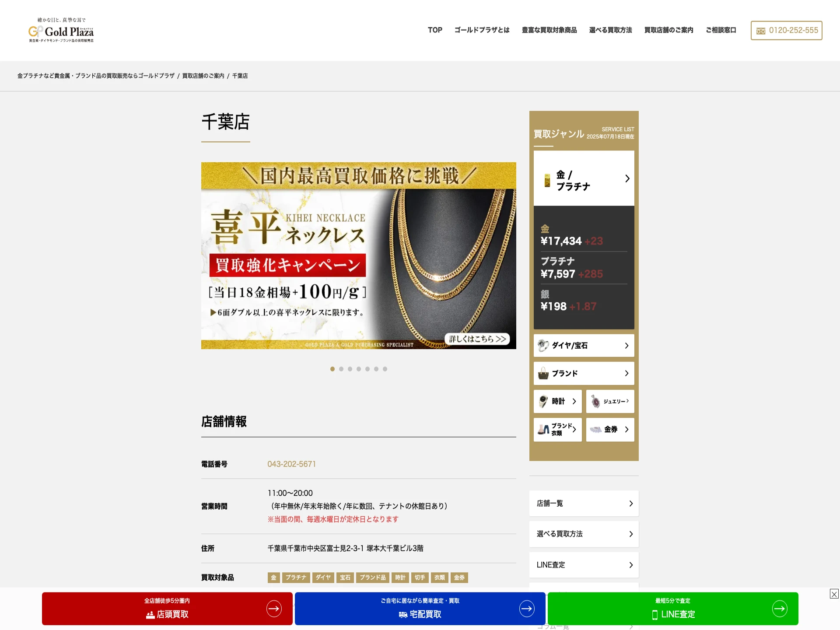The image size is (840, 630).
Task: Click the chevron next to 金券
Action: pyautogui.click(x=627, y=430)
